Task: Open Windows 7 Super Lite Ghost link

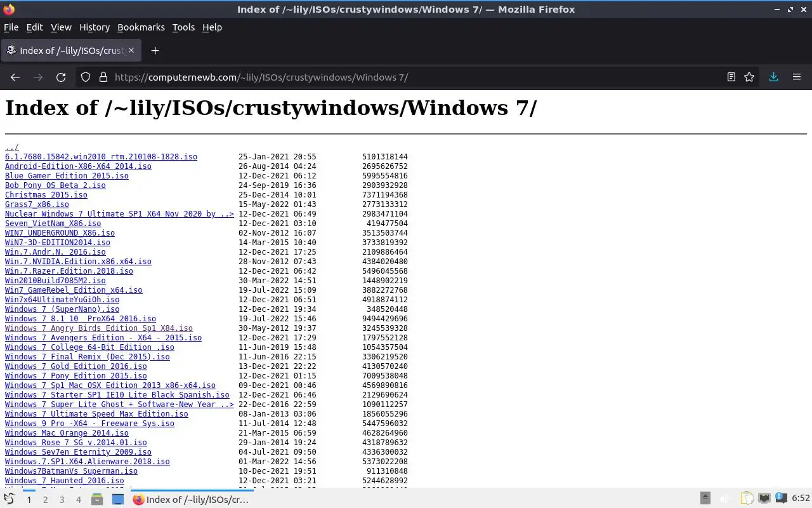Action: click(x=119, y=404)
